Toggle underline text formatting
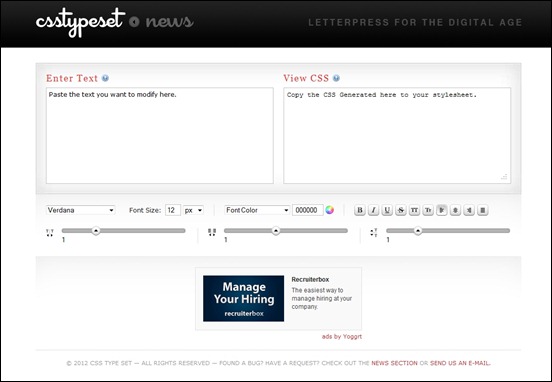The height and width of the screenshot is (382, 552). tap(387, 210)
